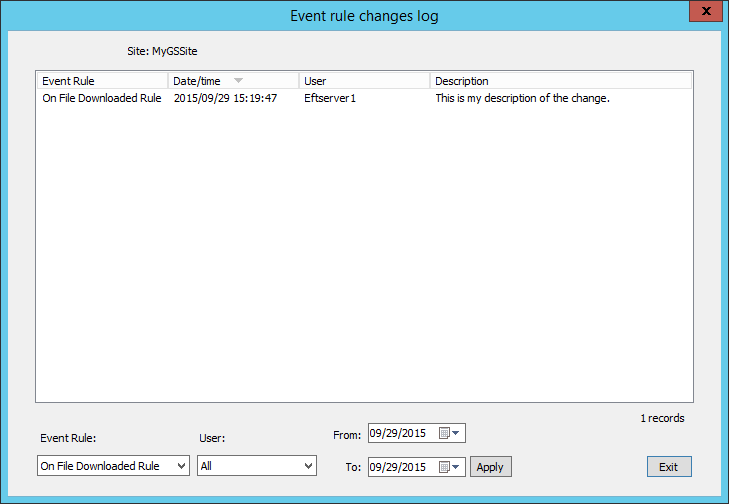Sort by the Date/time column header
This screenshot has width=729, height=504.
pos(198,81)
